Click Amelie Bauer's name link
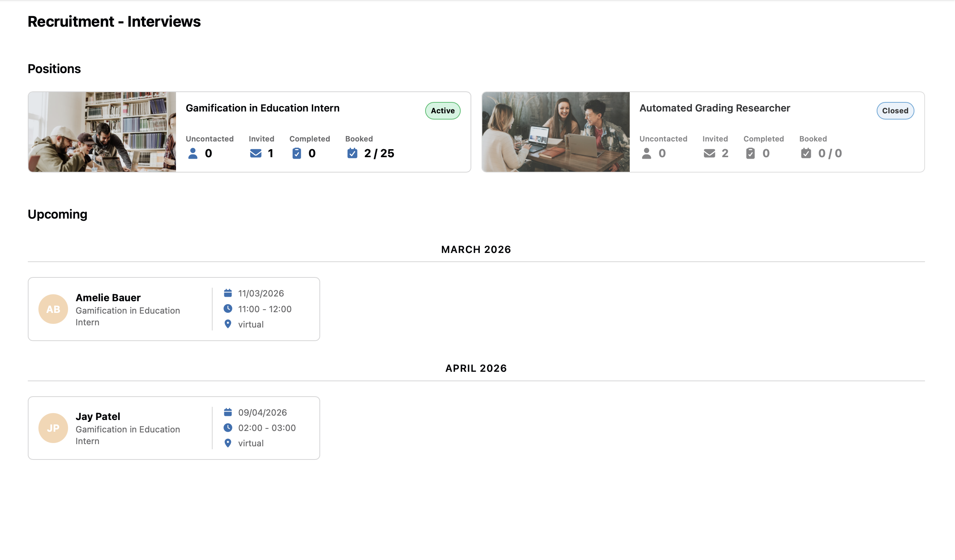 (108, 298)
